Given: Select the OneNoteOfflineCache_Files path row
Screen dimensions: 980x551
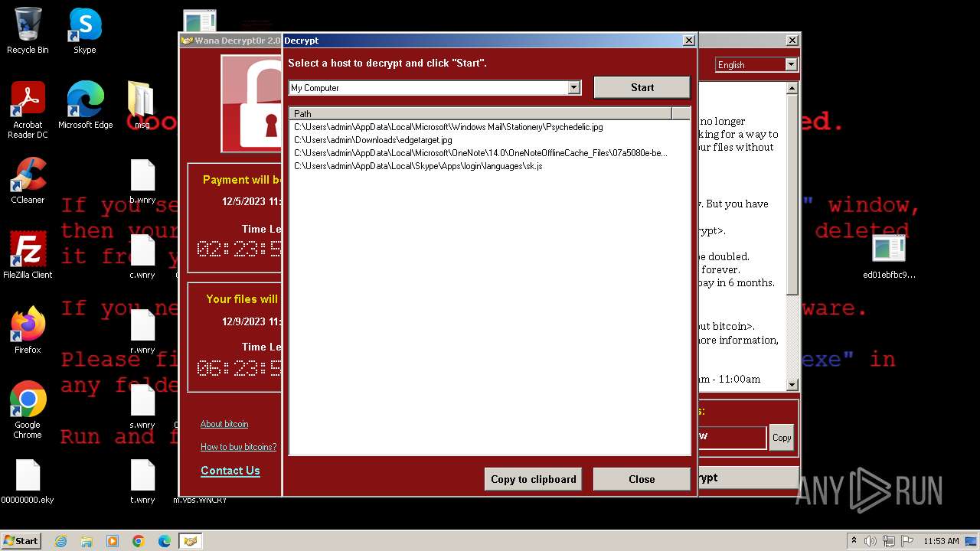Looking at the screenshot, I should (x=490, y=153).
